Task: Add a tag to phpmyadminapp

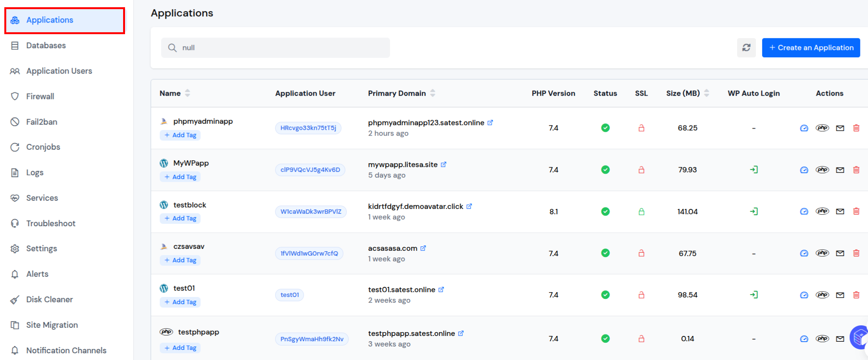Action: click(x=180, y=135)
